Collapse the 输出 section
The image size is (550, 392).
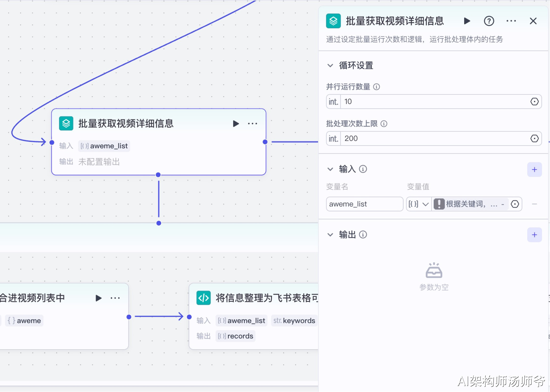click(330, 235)
